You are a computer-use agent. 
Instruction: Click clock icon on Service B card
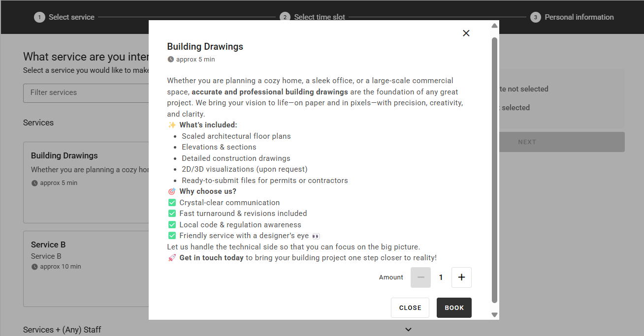pyautogui.click(x=34, y=267)
